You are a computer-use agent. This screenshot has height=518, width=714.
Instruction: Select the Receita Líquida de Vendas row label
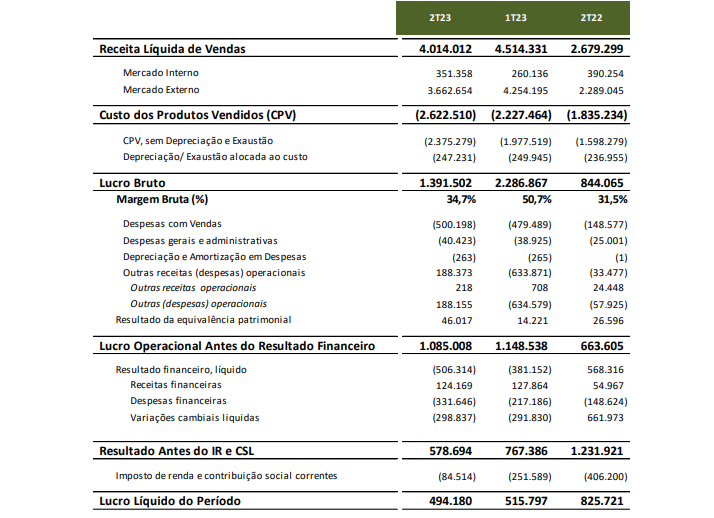[x=172, y=49]
